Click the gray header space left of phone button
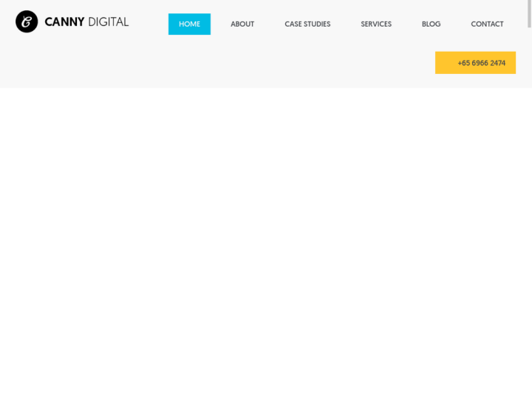The image size is (532, 399). (x=296, y=63)
